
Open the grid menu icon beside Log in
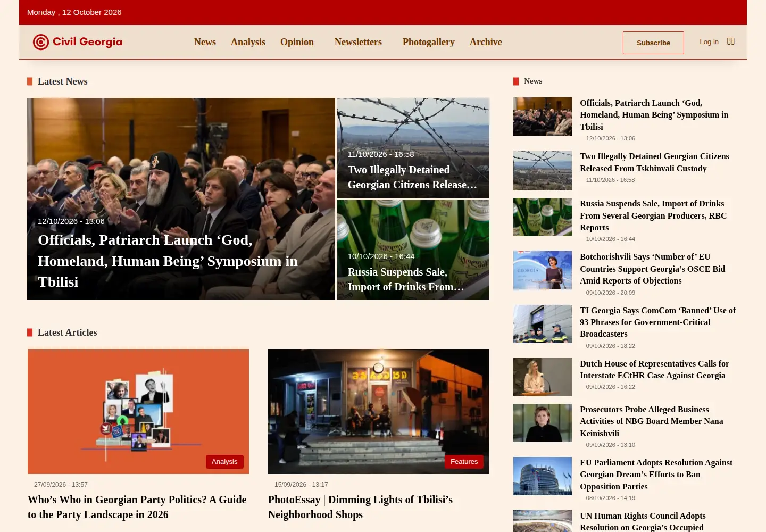(731, 41)
